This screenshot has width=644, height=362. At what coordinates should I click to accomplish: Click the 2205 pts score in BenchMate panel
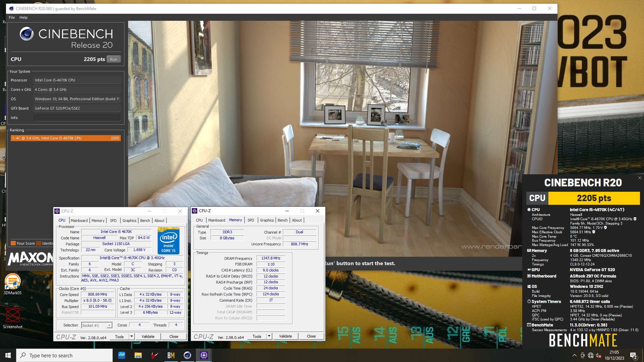[594, 198]
